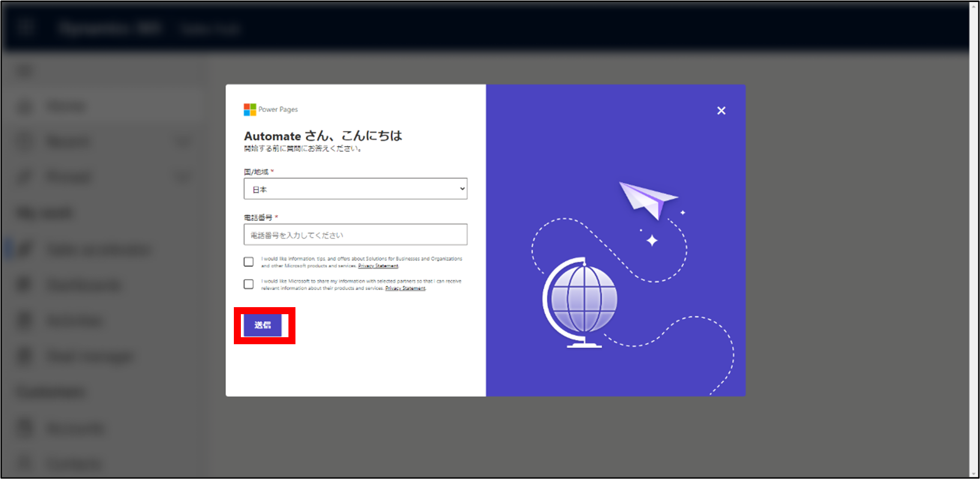The image size is (980, 479).
Task: Close the Power Pages welcome dialog
Action: (x=721, y=111)
